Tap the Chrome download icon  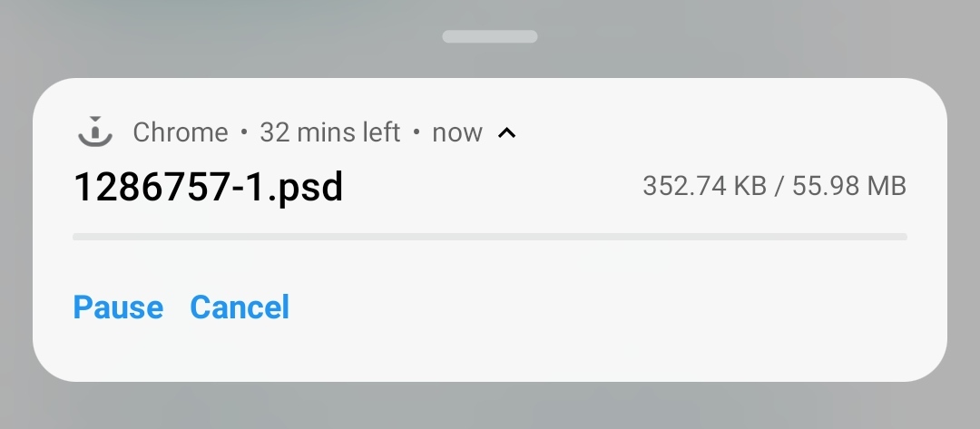click(95, 132)
